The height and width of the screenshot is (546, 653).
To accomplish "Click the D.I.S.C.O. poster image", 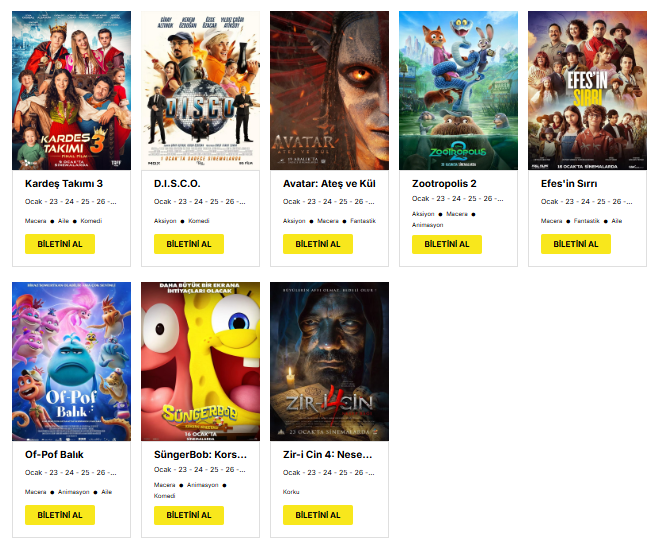I will [200, 90].
